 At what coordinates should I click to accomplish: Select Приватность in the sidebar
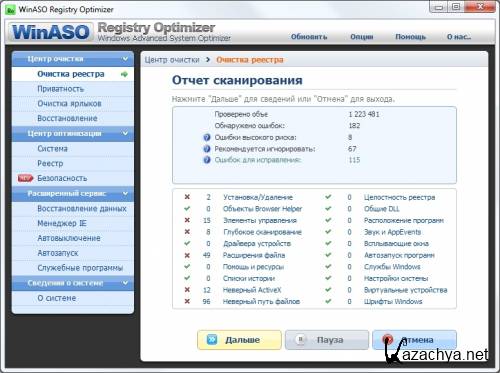(x=73, y=89)
